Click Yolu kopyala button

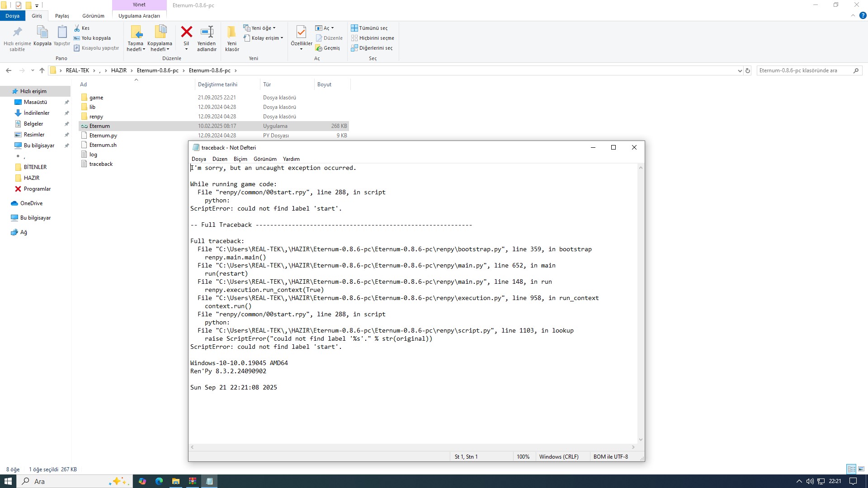[x=93, y=38]
